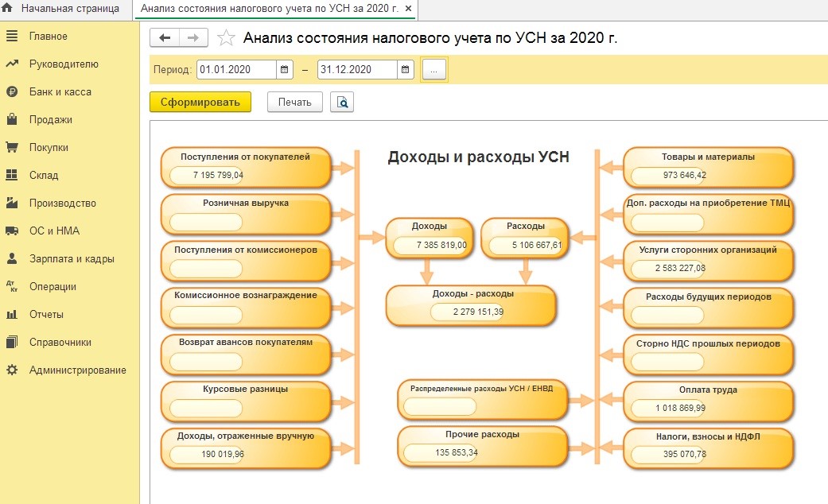Click the Сформировать button

coord(200,103)
